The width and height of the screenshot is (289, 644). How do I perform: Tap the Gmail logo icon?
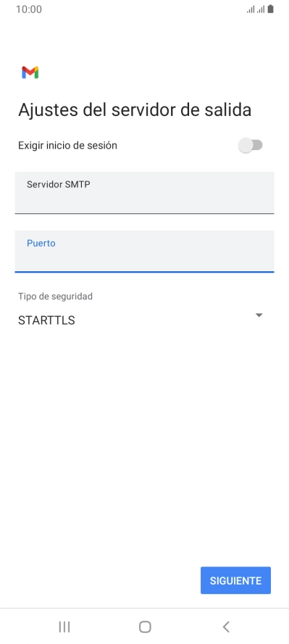click(30, 73)
